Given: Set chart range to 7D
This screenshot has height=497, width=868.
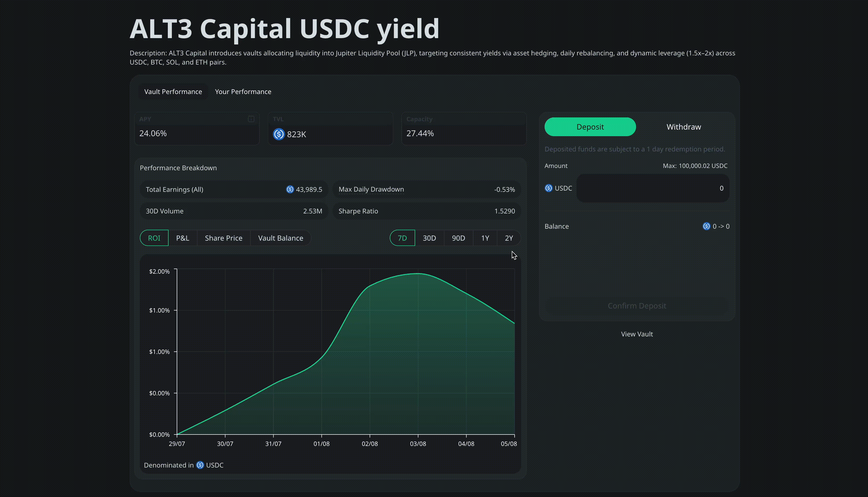Looking at the screenshot, I should click(402, 238).
